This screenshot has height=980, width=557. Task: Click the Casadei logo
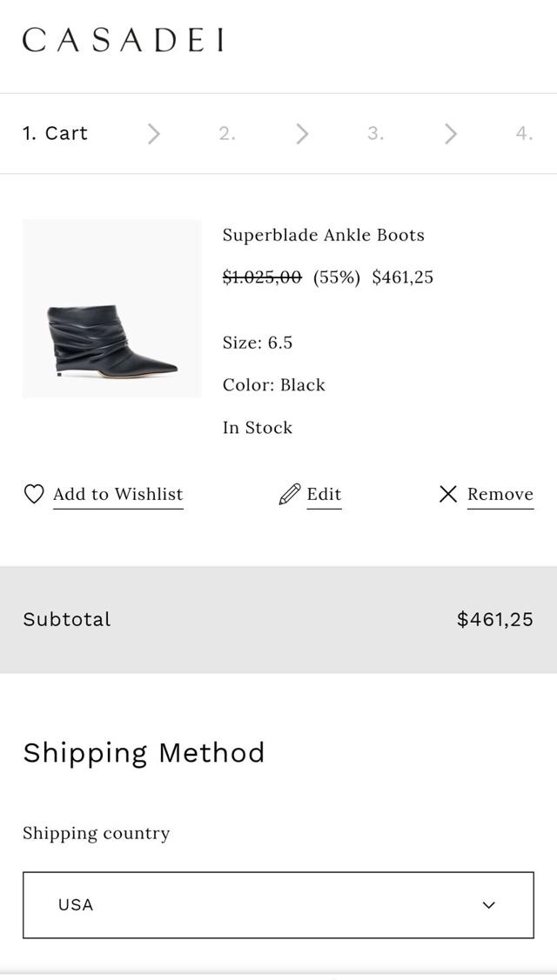pos(123,40)
